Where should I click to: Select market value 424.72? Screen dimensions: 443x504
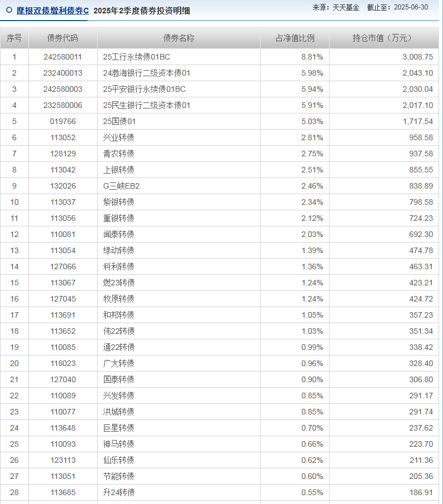pyautogui.click(x=421, y=299)
